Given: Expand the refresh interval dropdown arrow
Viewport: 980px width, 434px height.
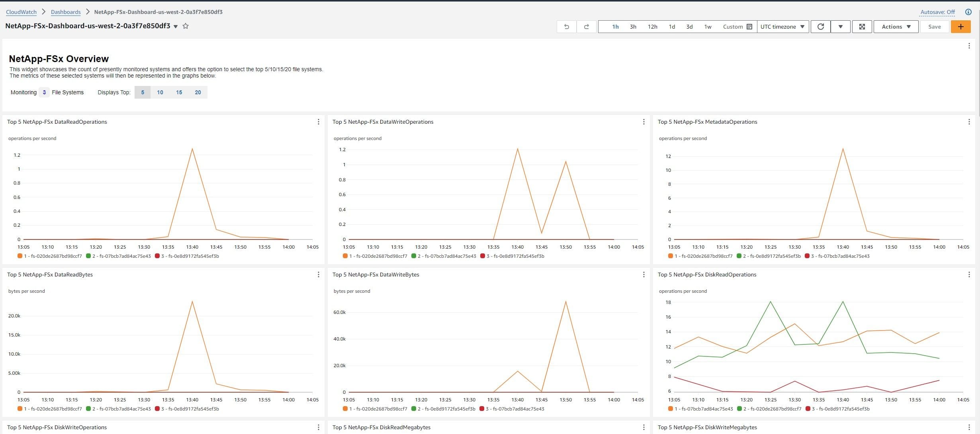Looking at the screenshot, I should click(841, 27).
